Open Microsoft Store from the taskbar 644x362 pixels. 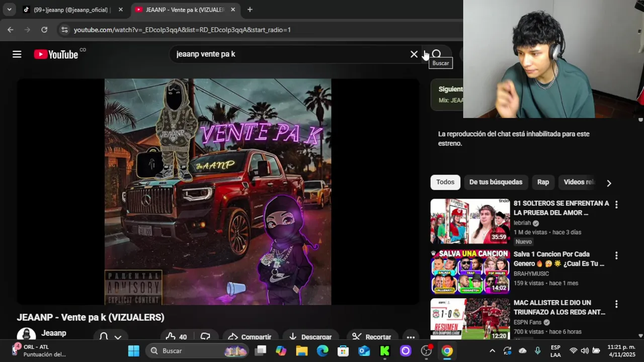pyautogui.click(x=343, y=351)
